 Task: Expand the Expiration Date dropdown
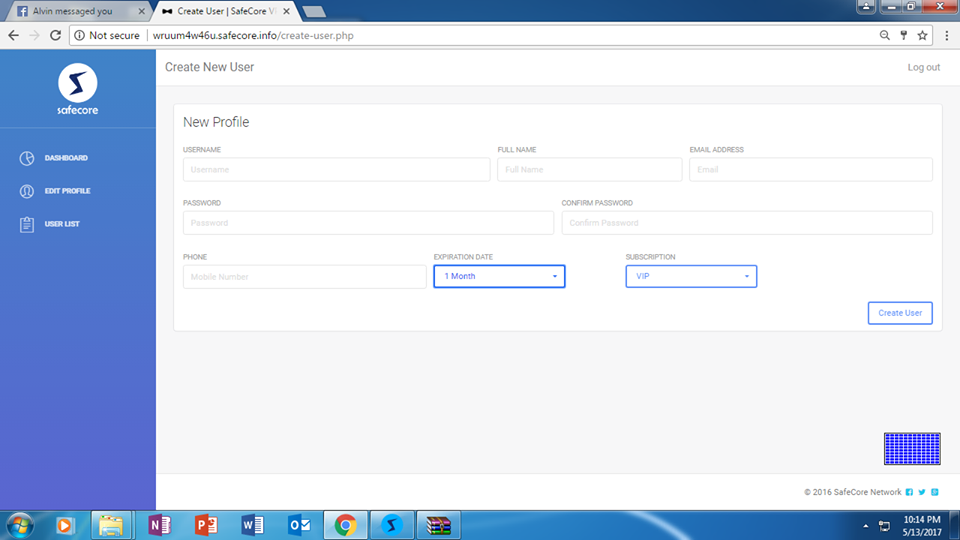[499, 276]
